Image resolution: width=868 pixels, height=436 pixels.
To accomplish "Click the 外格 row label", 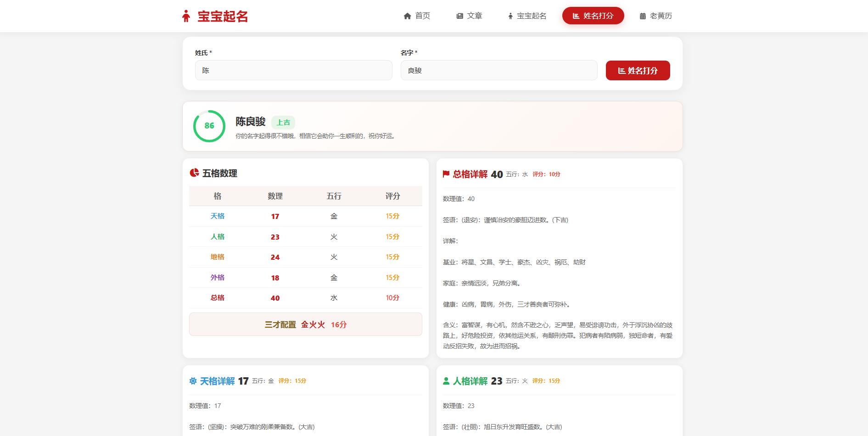I will [x=218, y=278].
